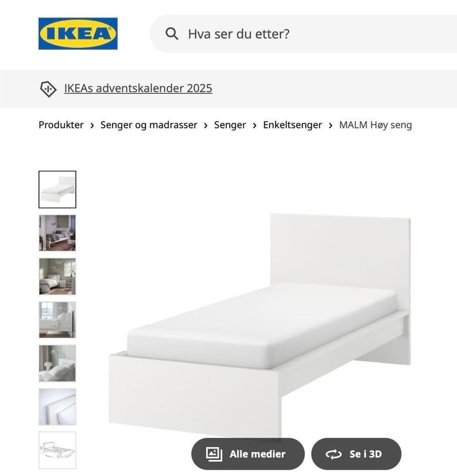Image resolution: width=457 pixels, height=476 pixels.
Task: Click the image gallery icon in Alle medier
Action: click(214, 454)
